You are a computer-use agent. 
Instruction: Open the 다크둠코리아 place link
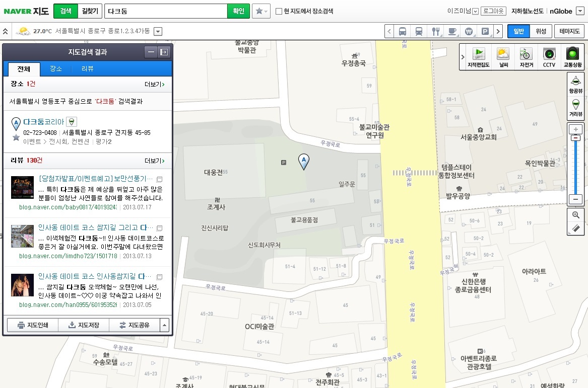[43, 122]
